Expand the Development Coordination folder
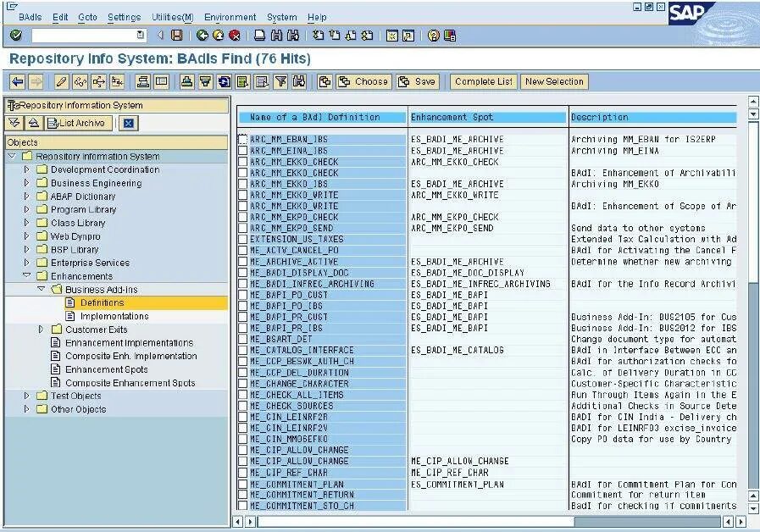Image resolution: width=760 pixels, height=532 pixels. pyautogui.click(x=26, y=169)
